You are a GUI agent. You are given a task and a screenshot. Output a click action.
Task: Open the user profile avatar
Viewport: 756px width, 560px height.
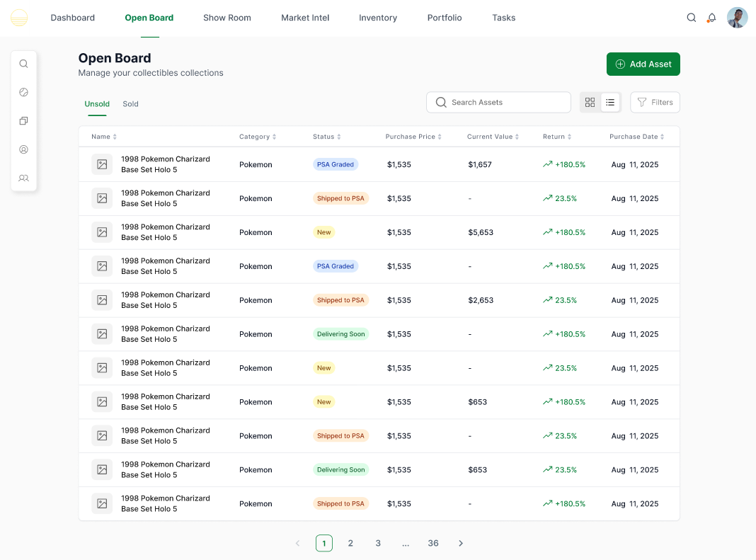[x=737, y=18]
